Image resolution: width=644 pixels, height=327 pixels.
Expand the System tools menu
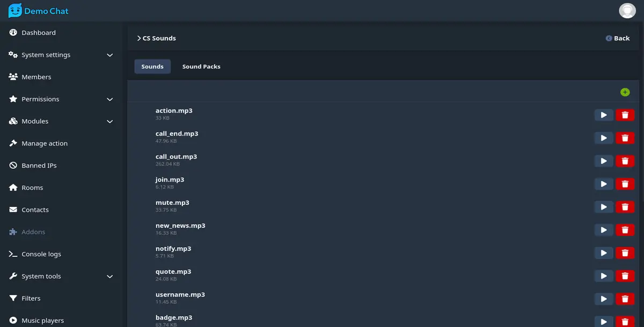(x=41, y=276)
